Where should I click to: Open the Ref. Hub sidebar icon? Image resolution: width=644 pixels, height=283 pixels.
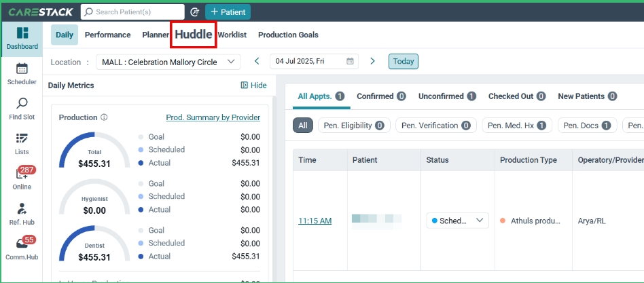[22, 208]
